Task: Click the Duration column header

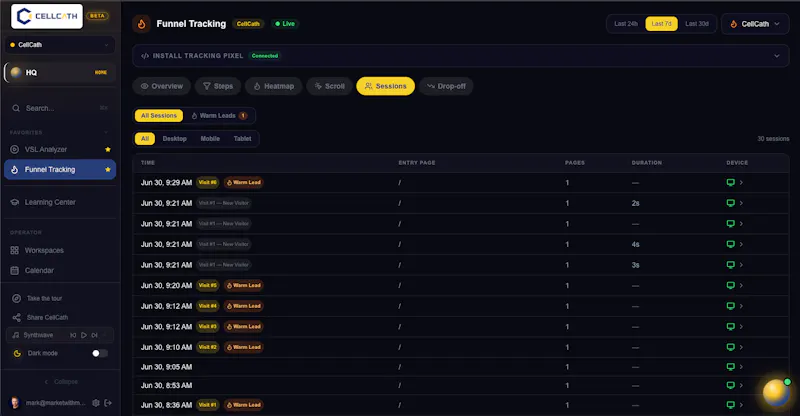Action: (646, 163)
